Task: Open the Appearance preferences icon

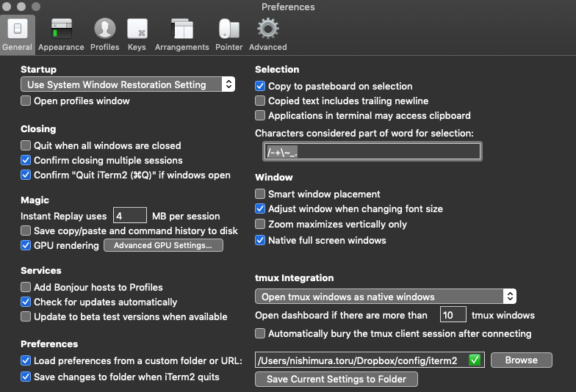Action: 61,29
